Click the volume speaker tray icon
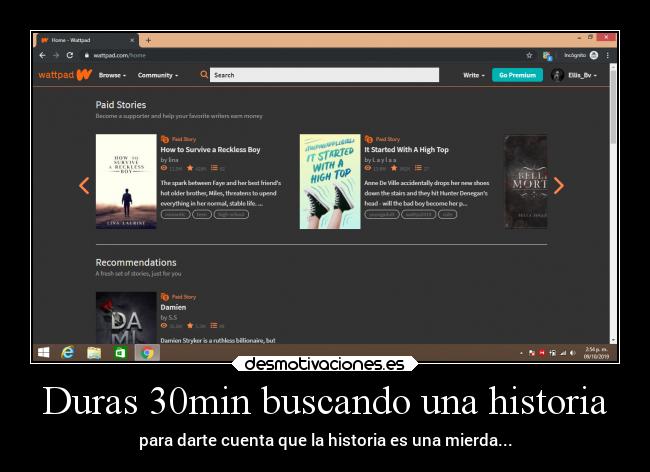Image resolution: width=650 pixels, height=472 pixels. [x=572, y=353]
